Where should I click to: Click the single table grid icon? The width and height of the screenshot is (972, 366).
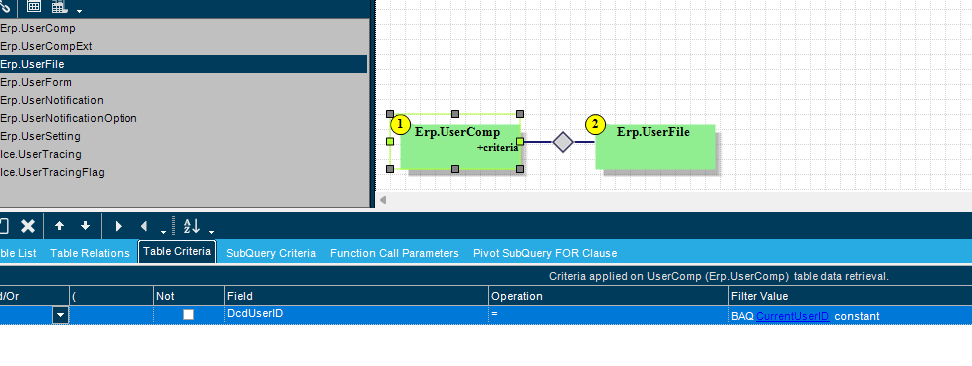(34, 7)
